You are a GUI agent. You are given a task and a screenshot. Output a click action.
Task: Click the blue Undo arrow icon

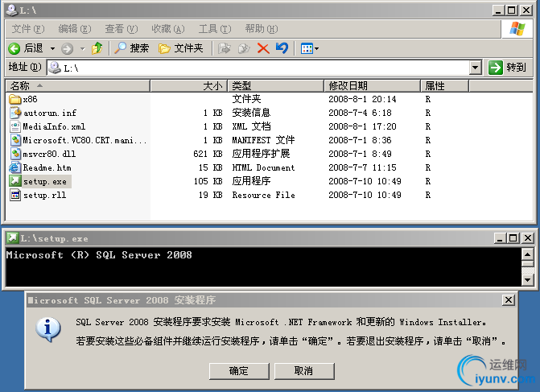(x=282, y=48)
